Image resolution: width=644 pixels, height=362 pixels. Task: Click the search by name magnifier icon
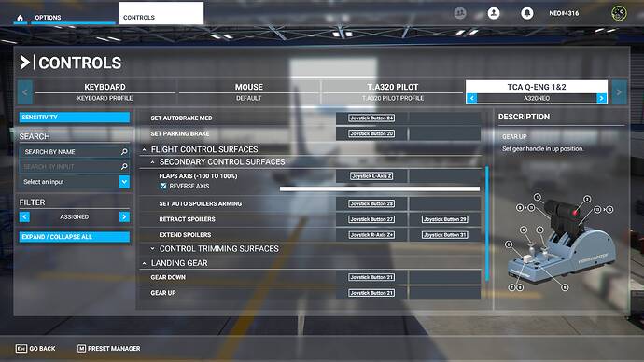pyautogui.click(x=124, y=152)
